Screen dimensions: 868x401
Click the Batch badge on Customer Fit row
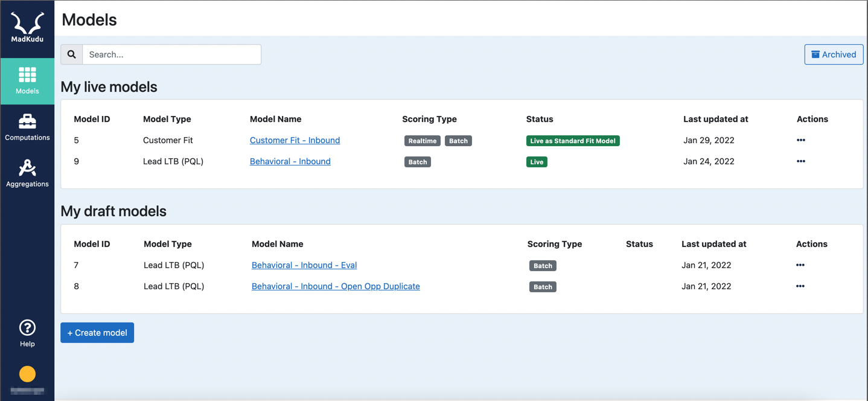[458, 141]
